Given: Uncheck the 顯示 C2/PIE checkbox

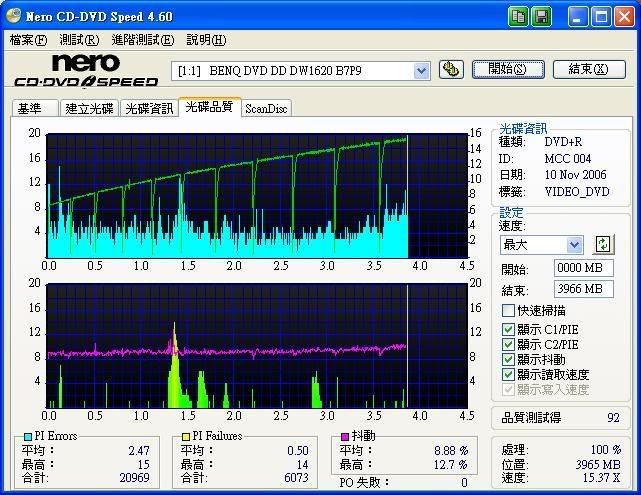Looking at the screenshot, I should point(508,344).
